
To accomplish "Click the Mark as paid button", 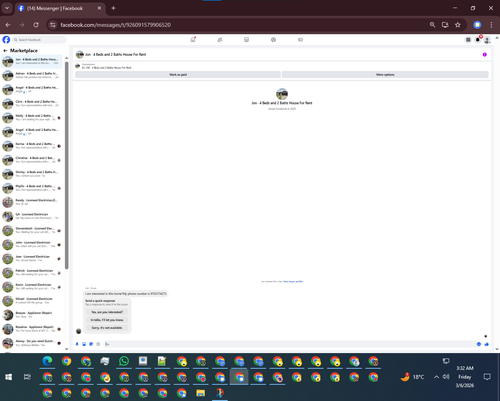I will (178, 75).
